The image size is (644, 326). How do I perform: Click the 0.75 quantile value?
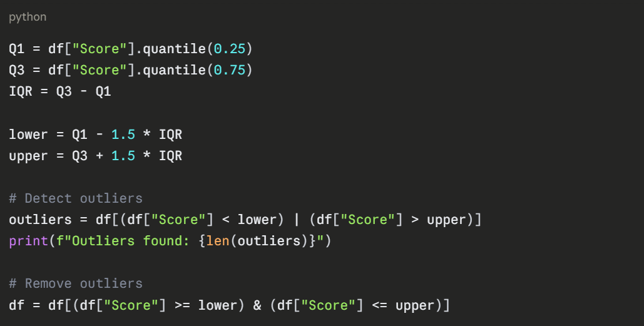point(229,70)
